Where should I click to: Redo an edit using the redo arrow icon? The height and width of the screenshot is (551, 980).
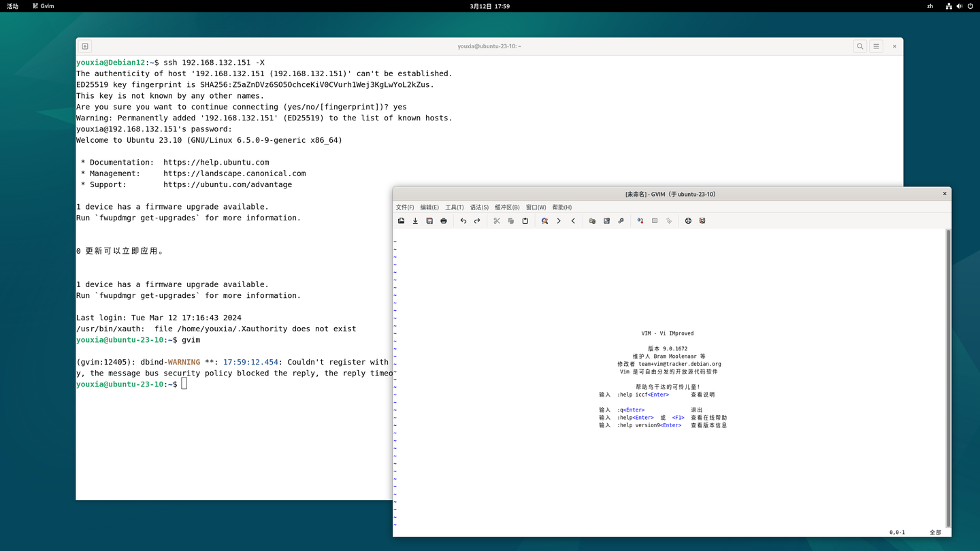[x=476, y=220]
